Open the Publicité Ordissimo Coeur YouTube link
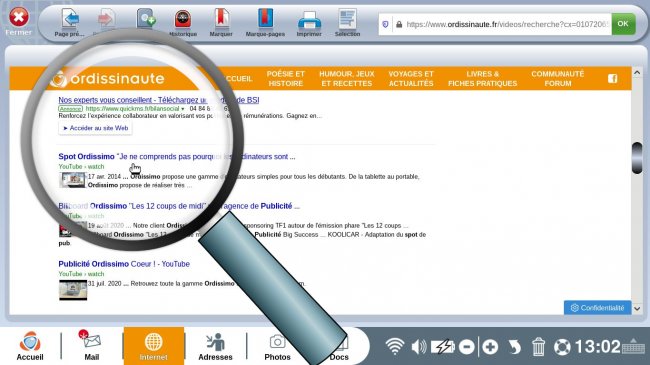Screen dimensions: 650x365 [x=124, y=264]
